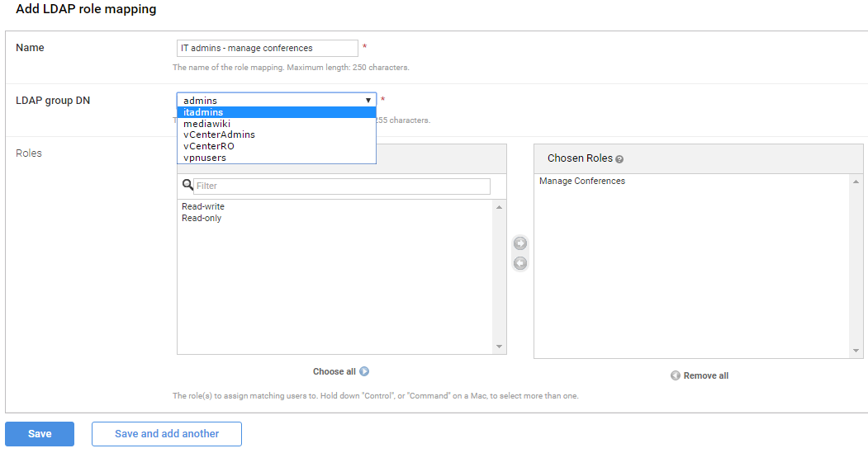868x453 pixels.
Task: Click the left arrow to remove selected role
Action: tap(520, 263)
